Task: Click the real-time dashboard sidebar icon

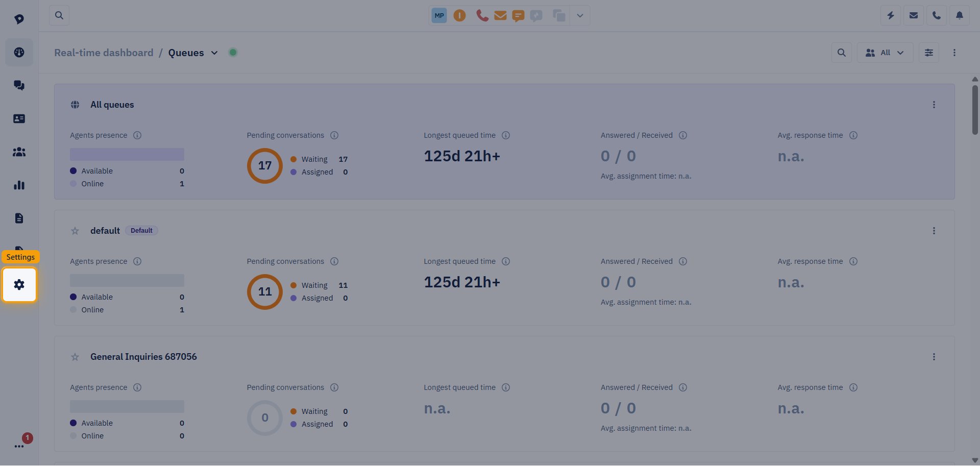Action: pyautogui.click(x=19, y=52)
